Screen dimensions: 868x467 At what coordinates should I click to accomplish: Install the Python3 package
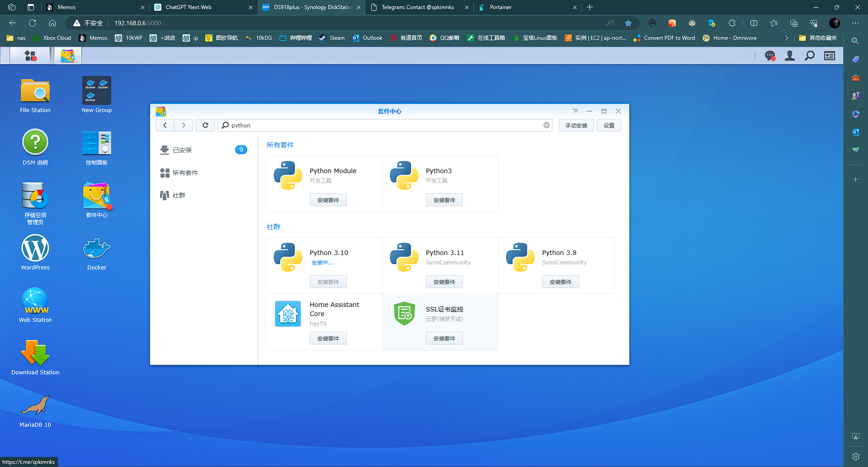[x=444, y=200]
